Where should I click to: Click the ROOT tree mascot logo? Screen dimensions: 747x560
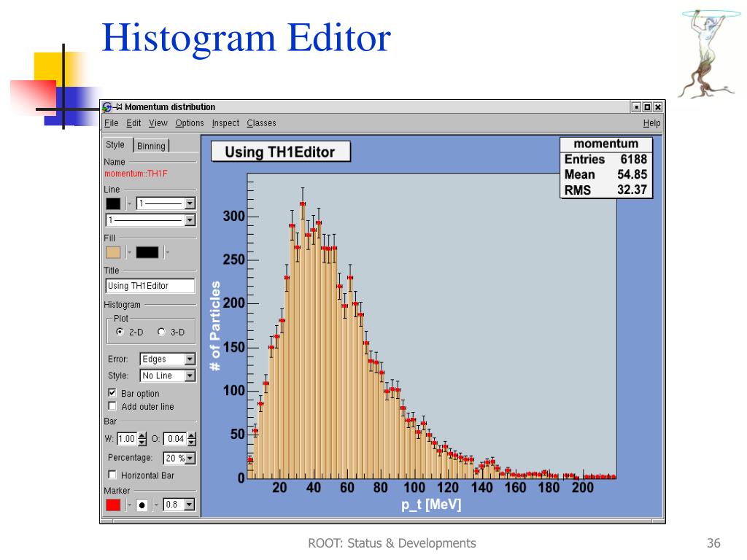pyautogui.click(x=708, y=54)
